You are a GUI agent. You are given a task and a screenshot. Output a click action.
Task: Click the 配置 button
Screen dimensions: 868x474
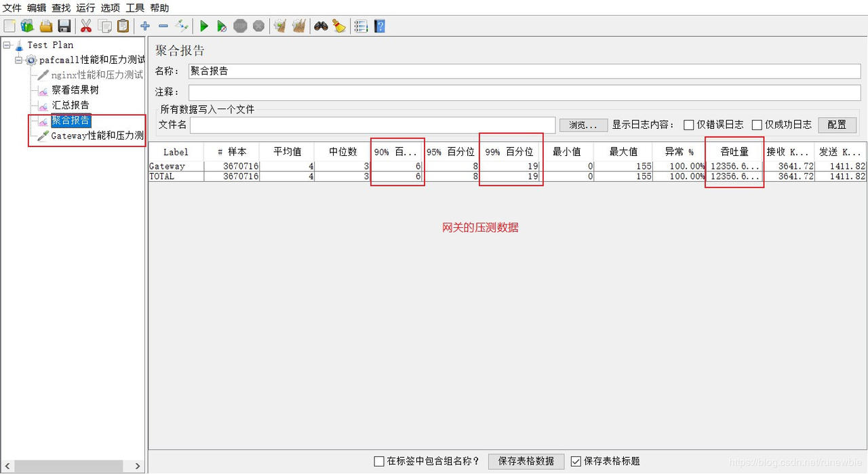point(837,125)
